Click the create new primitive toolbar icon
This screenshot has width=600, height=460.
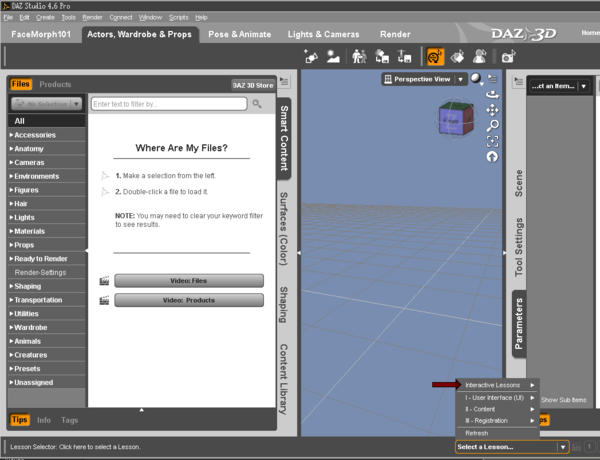[310, 57]
